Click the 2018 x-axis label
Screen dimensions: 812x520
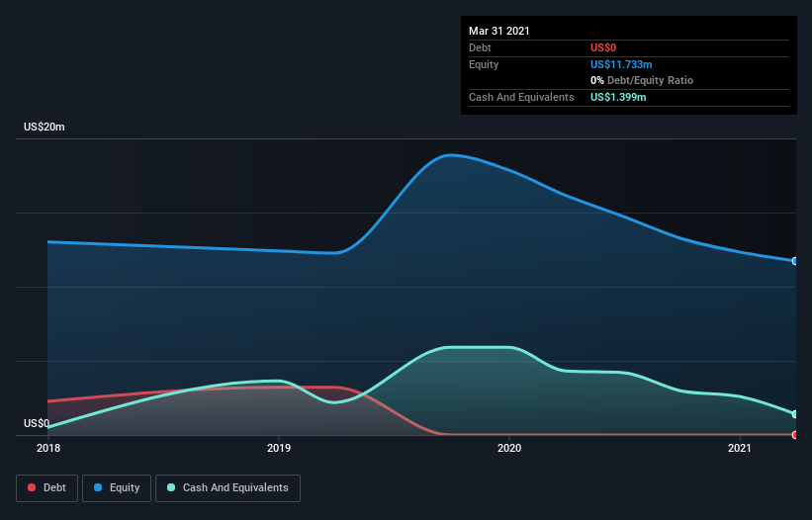coord(48,448)
